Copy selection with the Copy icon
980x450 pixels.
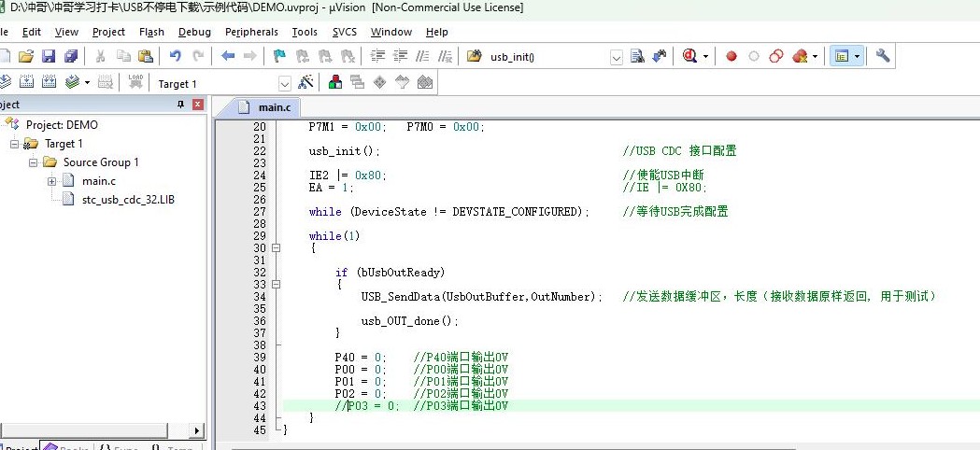tap(123, 56)
